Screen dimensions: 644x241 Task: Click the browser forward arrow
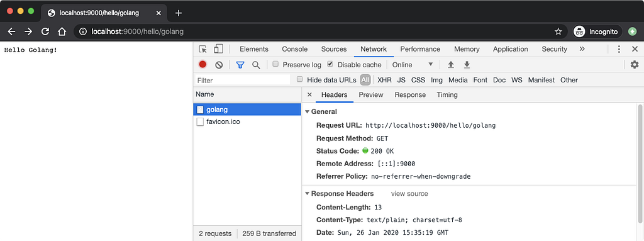click(x=28, y=31)
